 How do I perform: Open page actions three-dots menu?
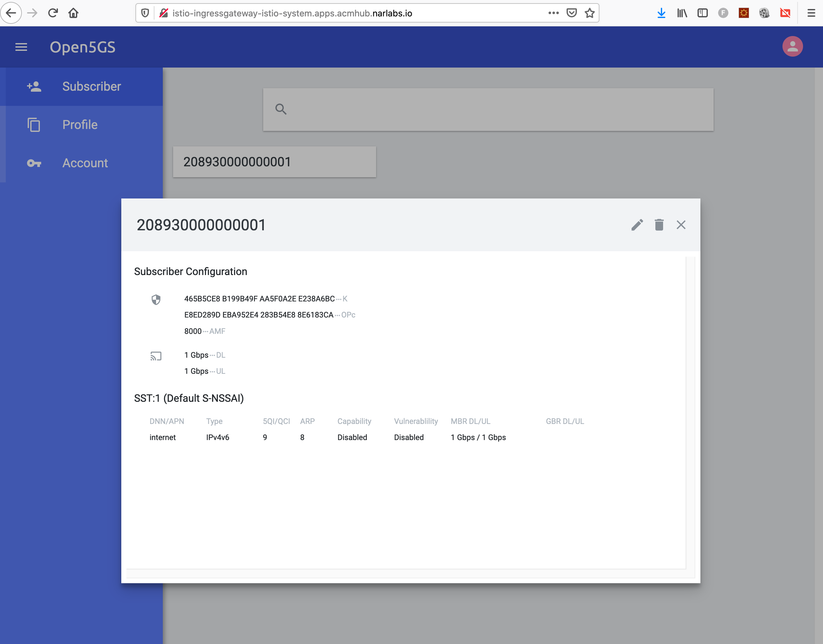553,13
